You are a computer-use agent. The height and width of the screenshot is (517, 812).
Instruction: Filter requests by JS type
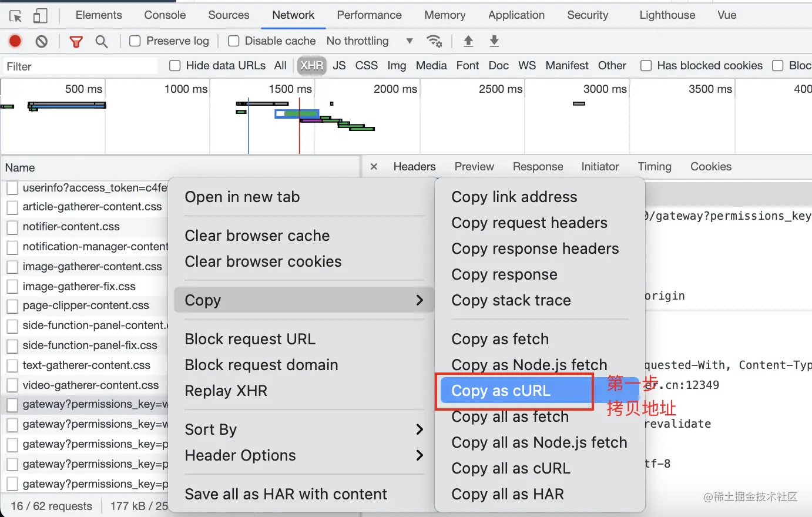point(339,66)
